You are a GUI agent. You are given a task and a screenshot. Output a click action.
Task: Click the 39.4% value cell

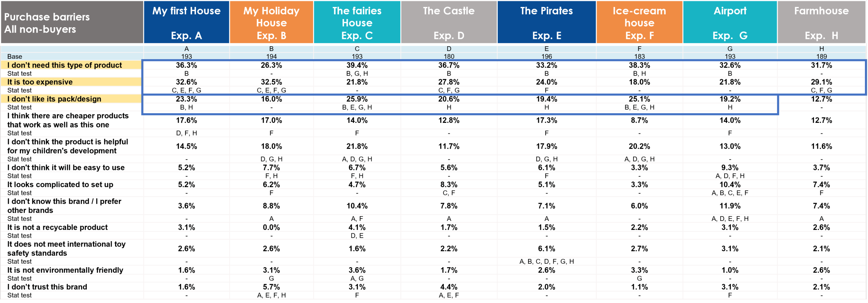point(357,65)
